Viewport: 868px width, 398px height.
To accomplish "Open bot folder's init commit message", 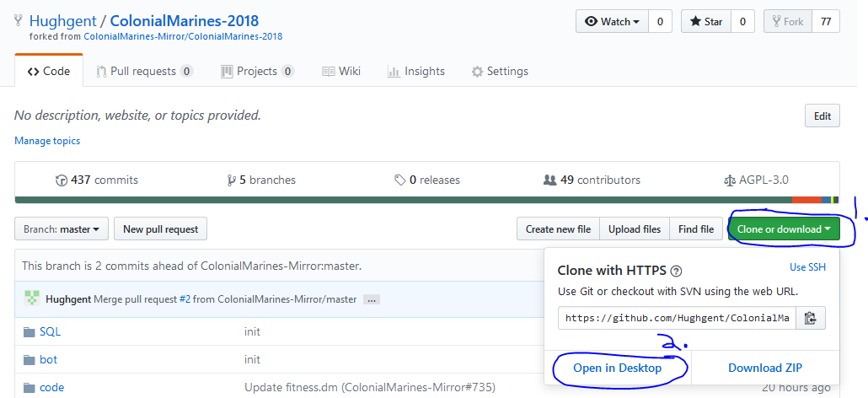I will click(x=253, y=359).
